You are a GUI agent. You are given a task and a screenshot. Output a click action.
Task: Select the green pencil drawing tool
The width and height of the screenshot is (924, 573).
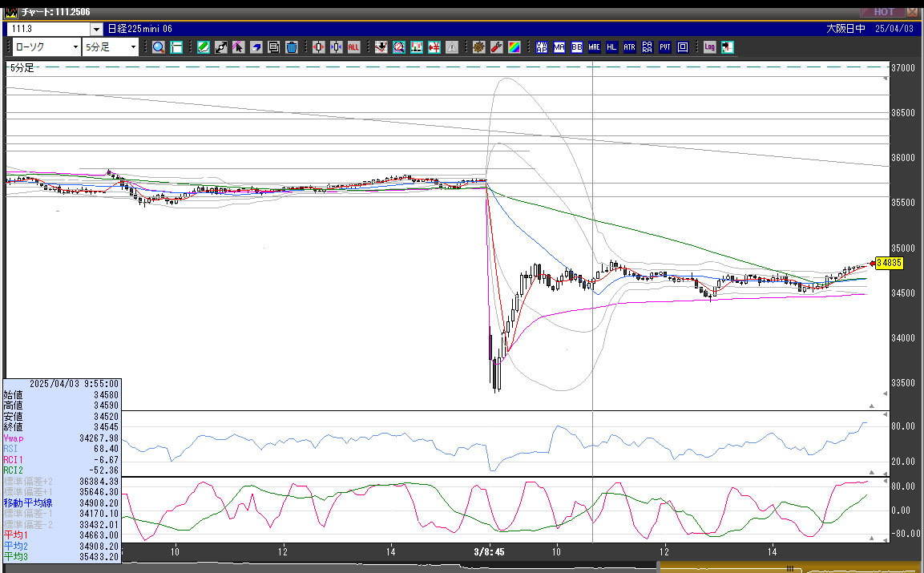(204, 47)
